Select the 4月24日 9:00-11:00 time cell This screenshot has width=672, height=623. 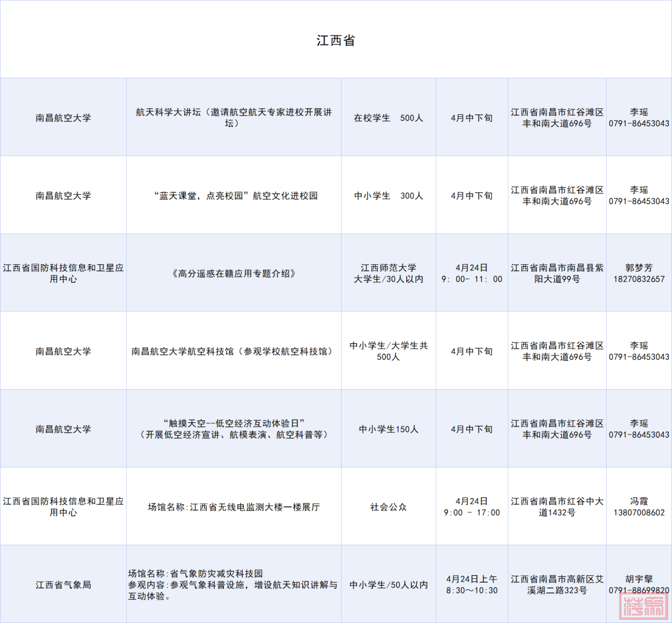tap(472, 273)
